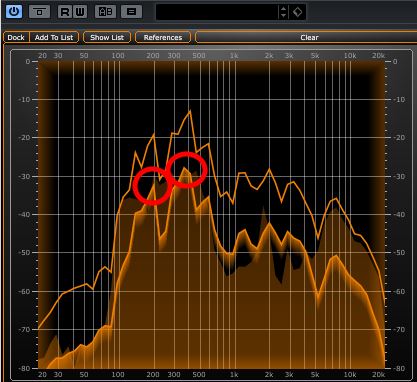Open the preset name field
The height and width of the screenshot is (382, 417).
217,12
